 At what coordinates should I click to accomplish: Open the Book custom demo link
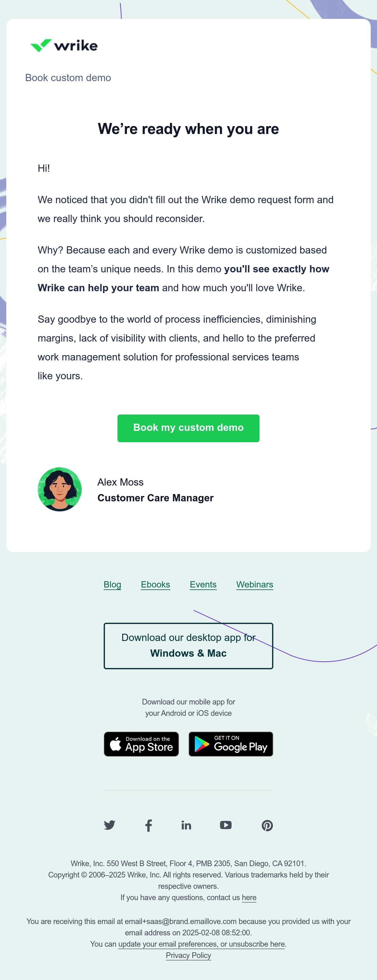(68, 78)
